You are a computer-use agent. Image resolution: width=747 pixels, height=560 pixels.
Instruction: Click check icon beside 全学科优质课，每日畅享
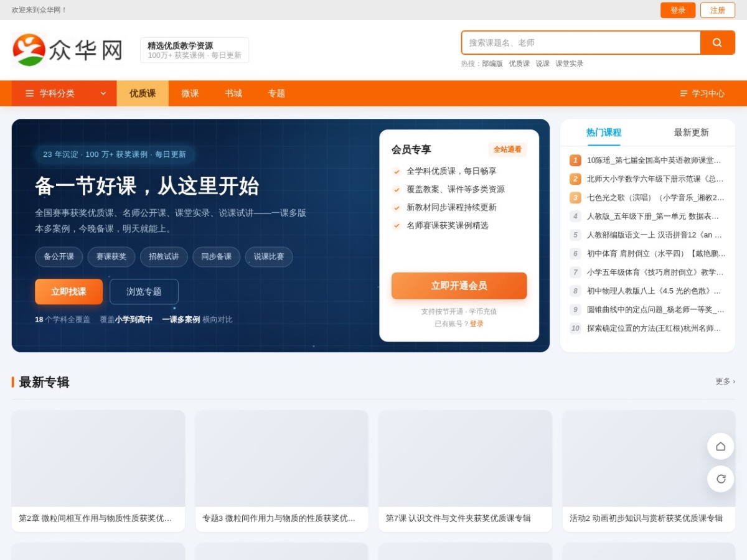tap(397, 172)
